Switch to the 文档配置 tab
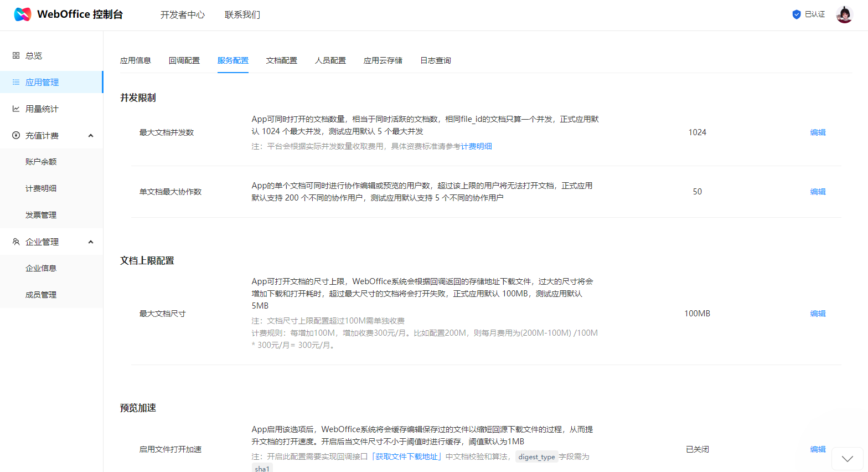The image size is (868, 472). 282,60
